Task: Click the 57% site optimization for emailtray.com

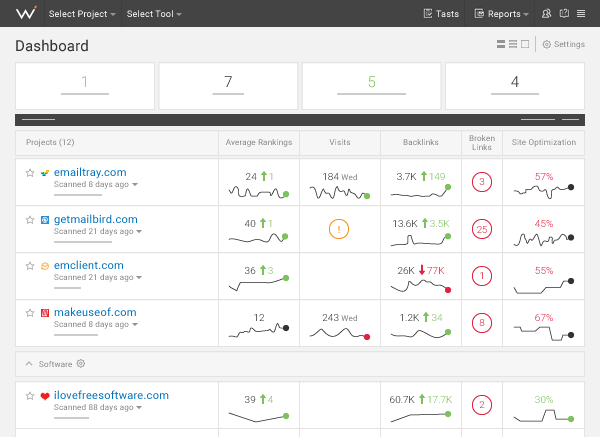Action: (x=544, y=177)
